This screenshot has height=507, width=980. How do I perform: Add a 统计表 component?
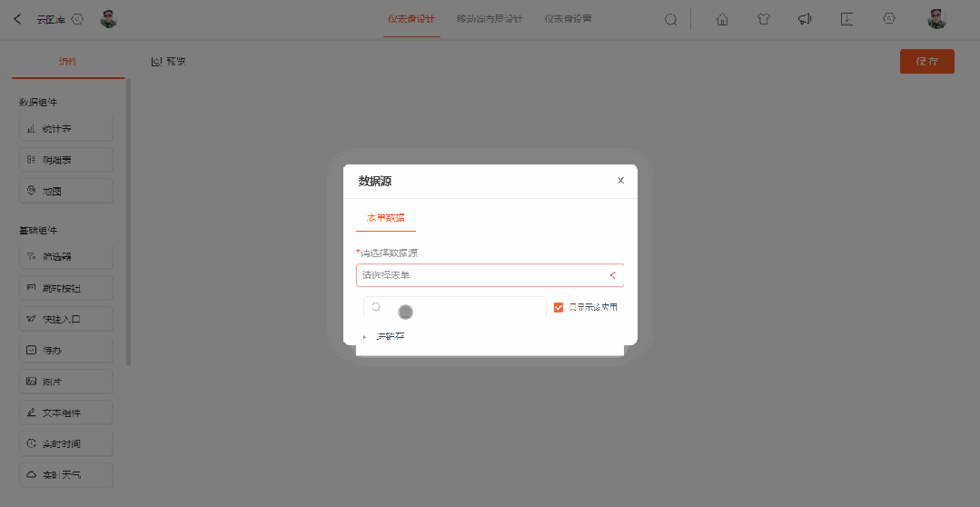pos(65,129)
